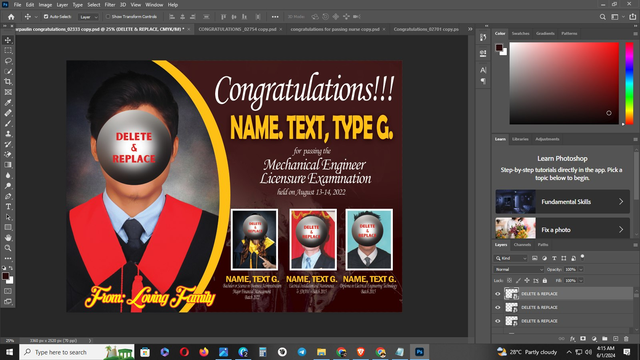Select the Horizontal Type tool
This screenshot has height=360, width=640.
[8, 207]
